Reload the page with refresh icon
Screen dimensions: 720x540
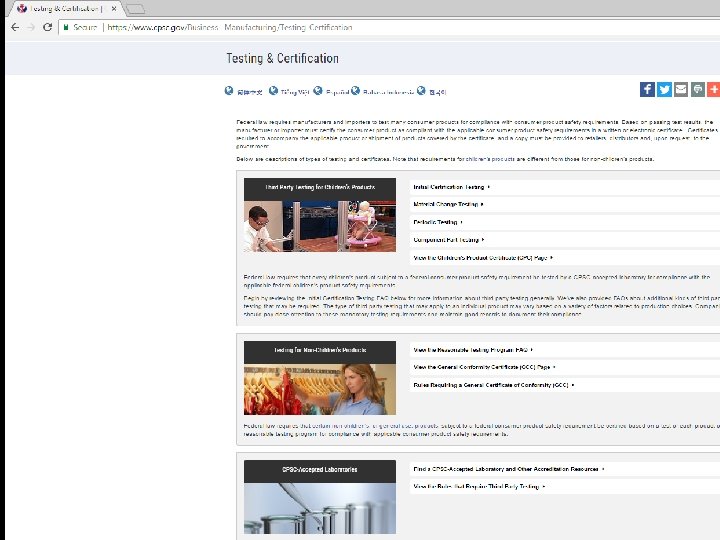click(47, 27)
